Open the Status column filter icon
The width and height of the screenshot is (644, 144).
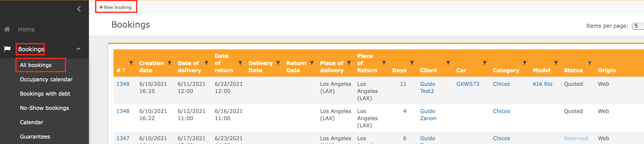coord(590,63)
